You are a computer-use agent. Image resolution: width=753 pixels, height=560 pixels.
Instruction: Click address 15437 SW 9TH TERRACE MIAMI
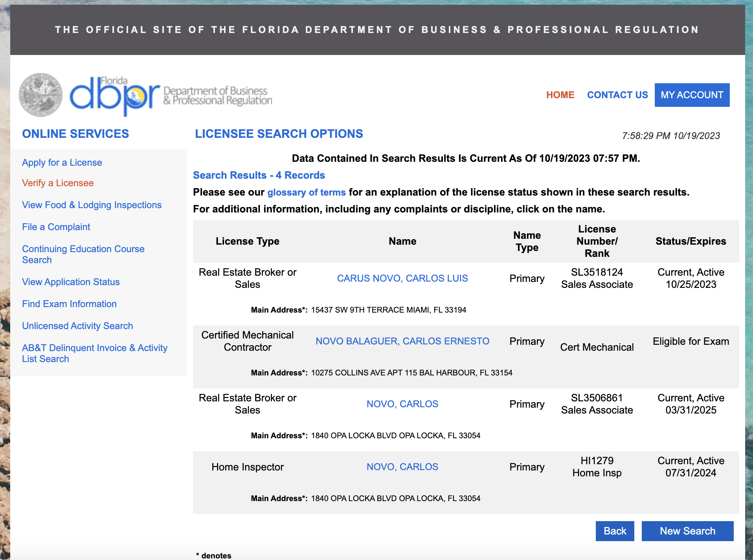(389, 310)
